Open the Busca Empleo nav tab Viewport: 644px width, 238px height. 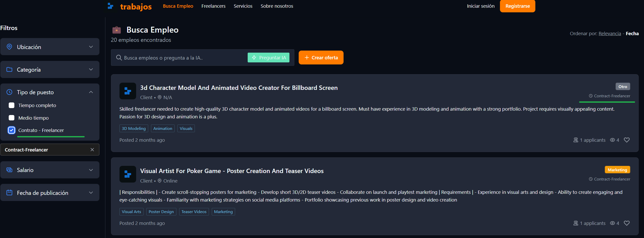178,6
